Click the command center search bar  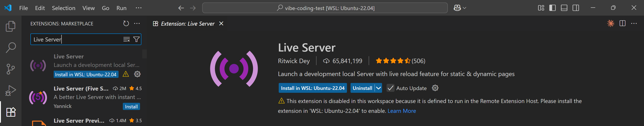coord(325,8)
